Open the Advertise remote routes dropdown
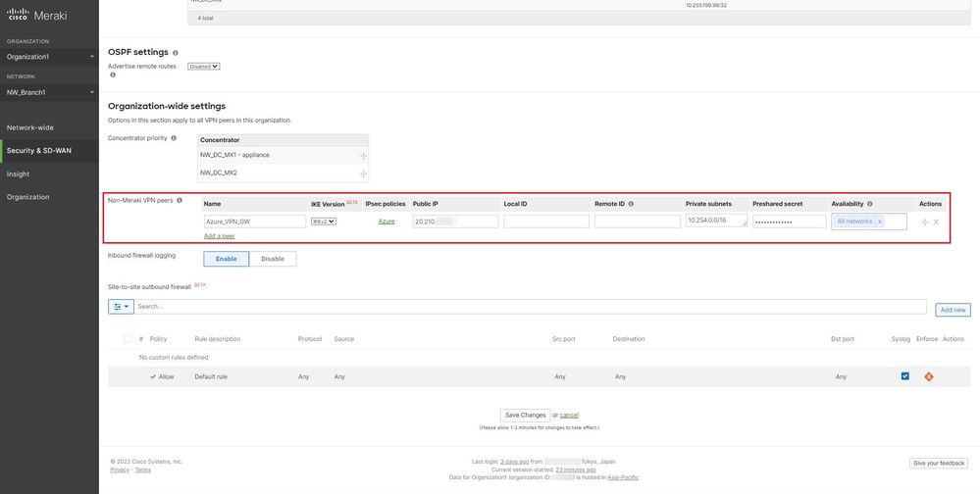The width and height of the screenshot is (980, 494). 204,67
